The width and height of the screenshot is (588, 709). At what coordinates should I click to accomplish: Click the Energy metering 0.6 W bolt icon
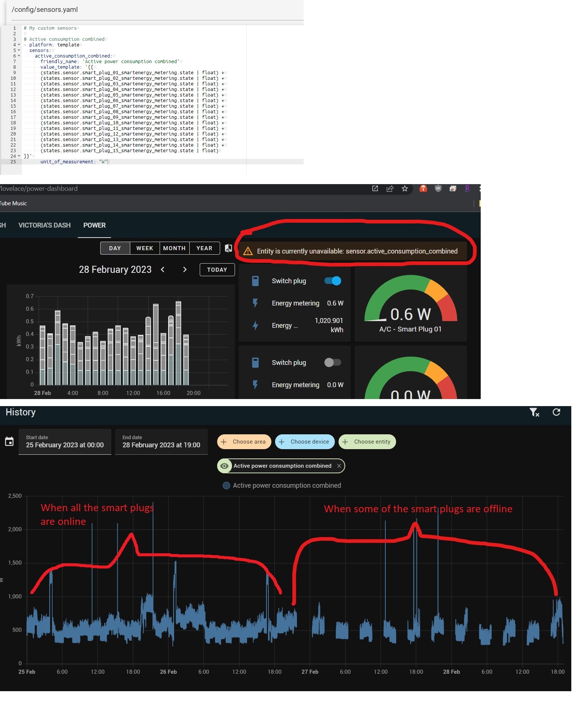pos(255,303)
